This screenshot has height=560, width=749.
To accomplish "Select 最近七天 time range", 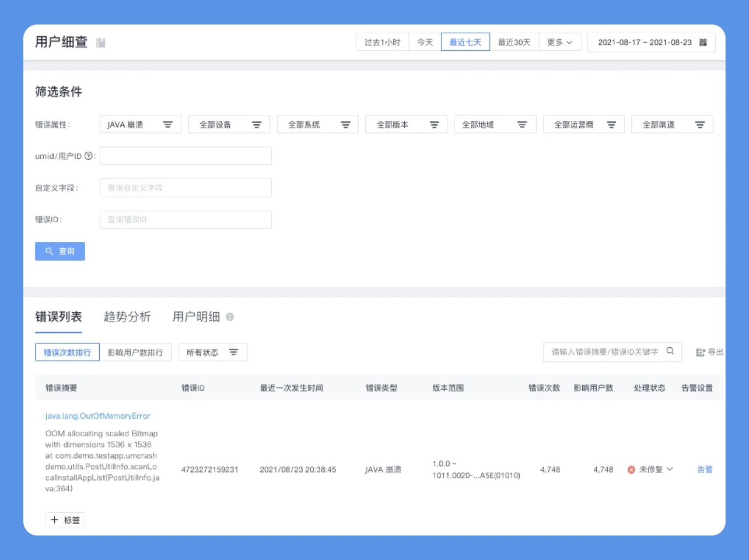I will [x=466, y=43].
